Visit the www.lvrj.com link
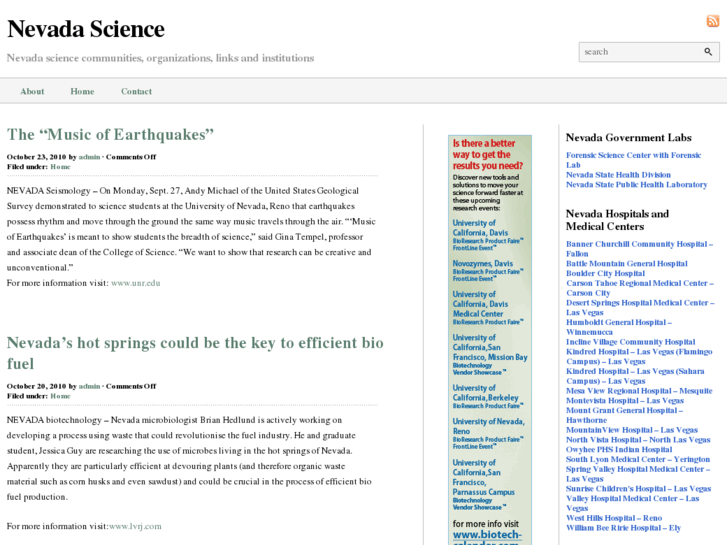Viewport: 727px width, 545px height. pos(135,526)
